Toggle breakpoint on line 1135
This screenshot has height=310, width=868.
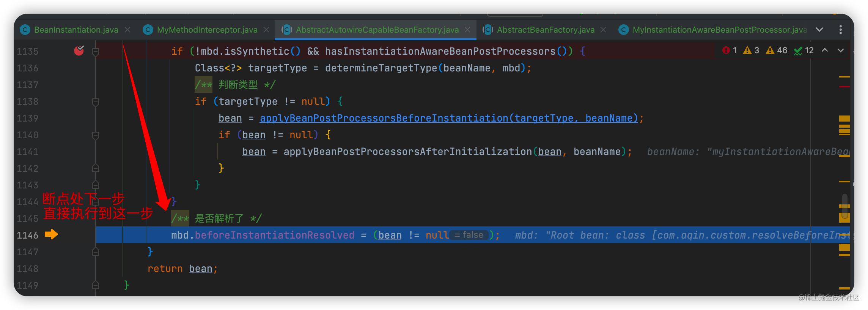[x=79, y=50]
